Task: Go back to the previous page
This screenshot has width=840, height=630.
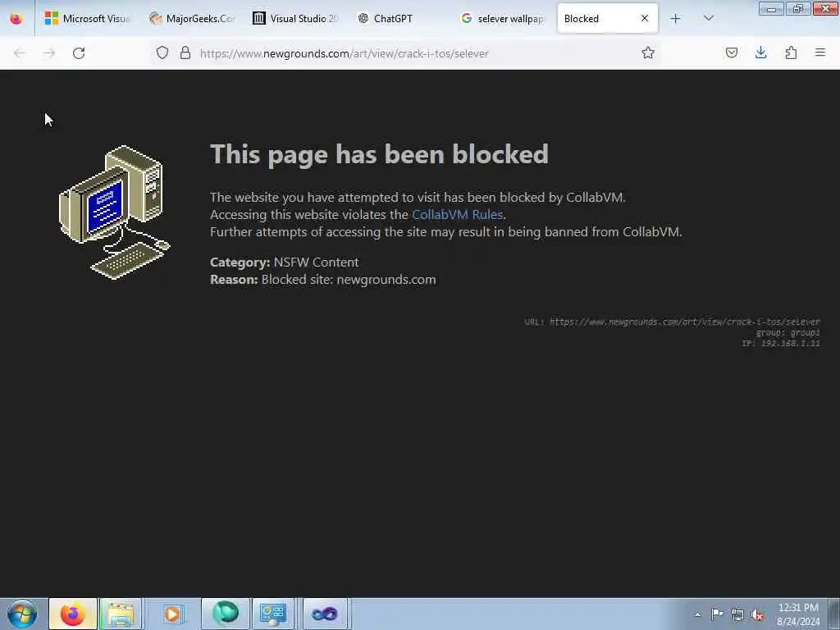Action: 20,53
